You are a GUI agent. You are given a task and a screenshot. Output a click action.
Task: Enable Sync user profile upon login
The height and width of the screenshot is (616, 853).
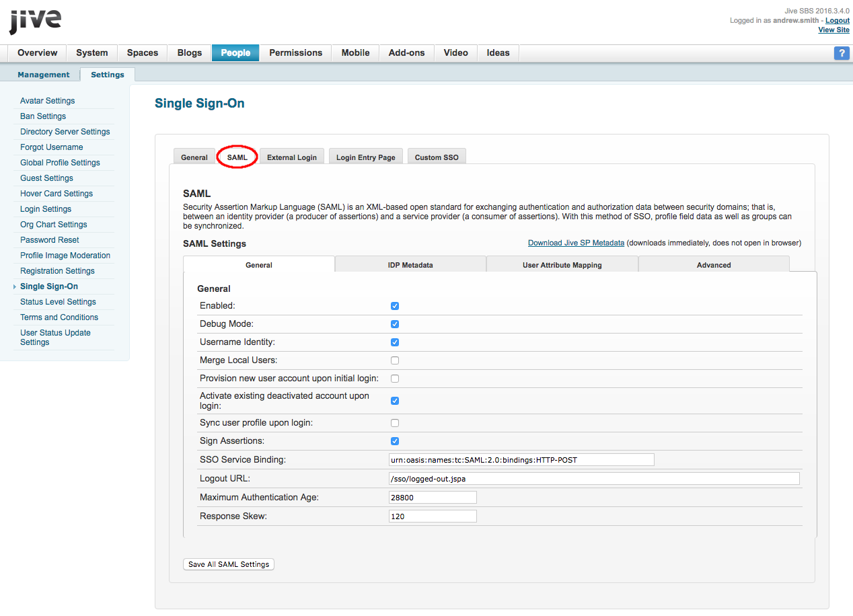395,423
